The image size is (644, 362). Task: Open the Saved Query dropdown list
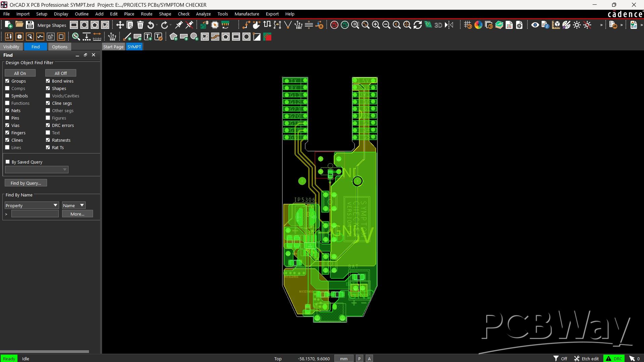coord(37,170)
